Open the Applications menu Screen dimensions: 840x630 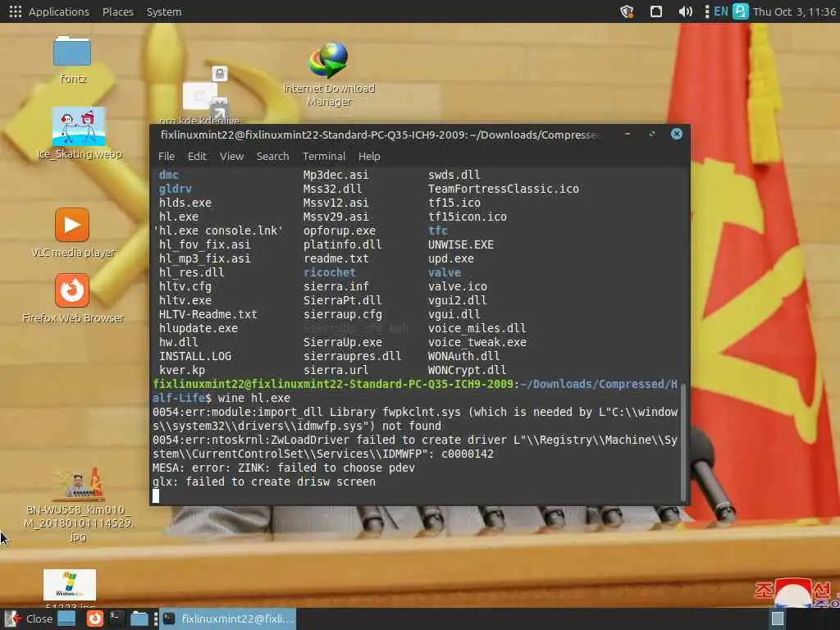[58, 11]
